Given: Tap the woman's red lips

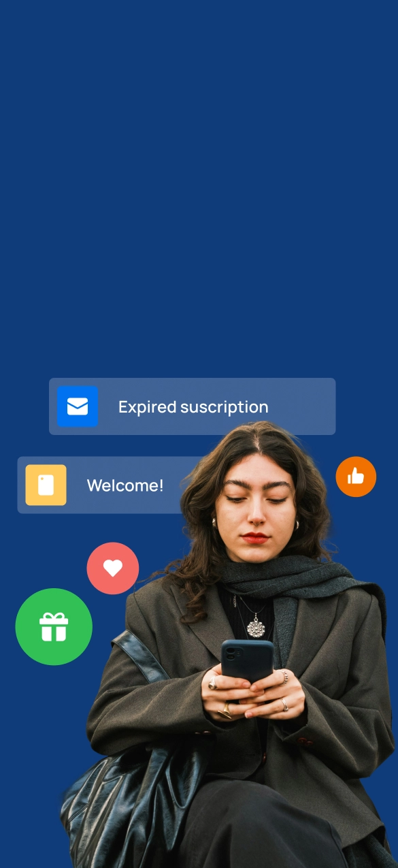Looking at the screenshot, I should pyautogui.click(x=256, y=538).
